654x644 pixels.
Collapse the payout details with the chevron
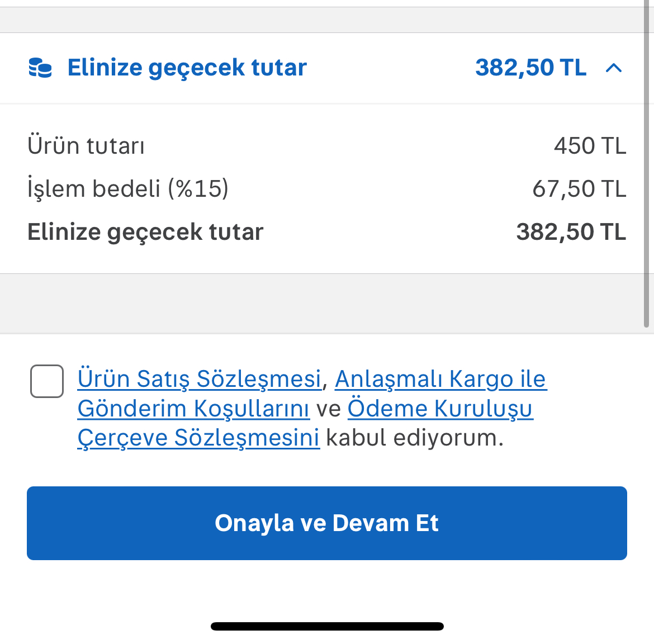pyautogui.click(x=613, y=68)
